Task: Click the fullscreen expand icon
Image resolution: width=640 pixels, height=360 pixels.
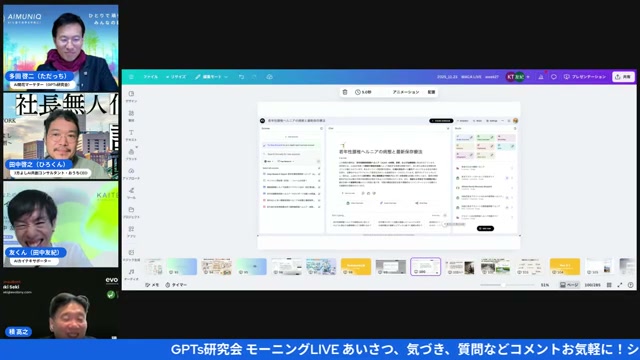Action: (x=620, y=285)
